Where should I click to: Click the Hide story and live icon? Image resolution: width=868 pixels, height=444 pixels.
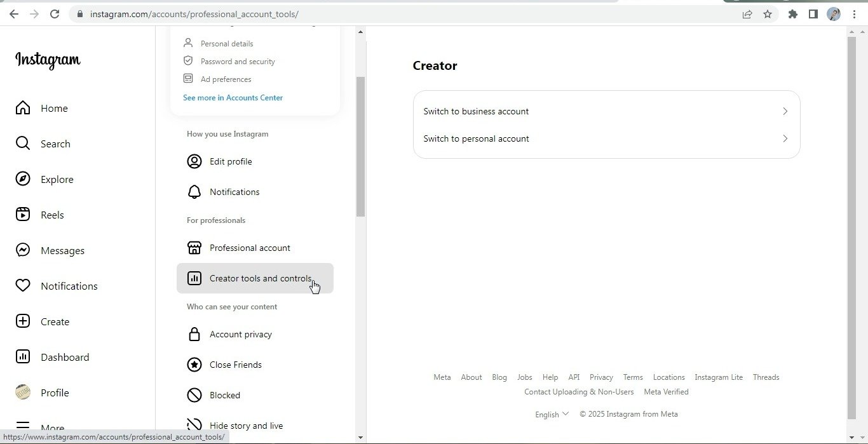(x=194, y=426)
